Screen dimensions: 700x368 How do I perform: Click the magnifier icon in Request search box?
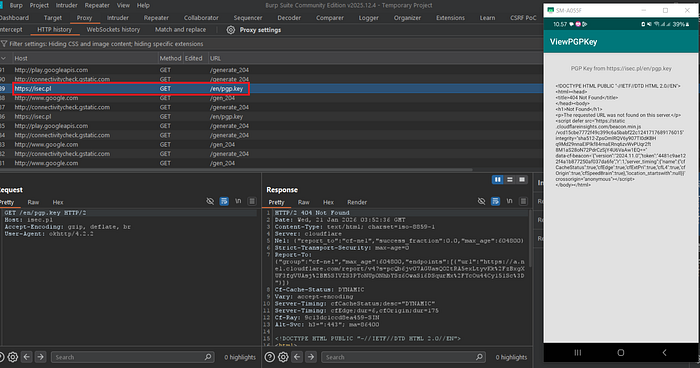pyautogui.click(x=208, y=357)
